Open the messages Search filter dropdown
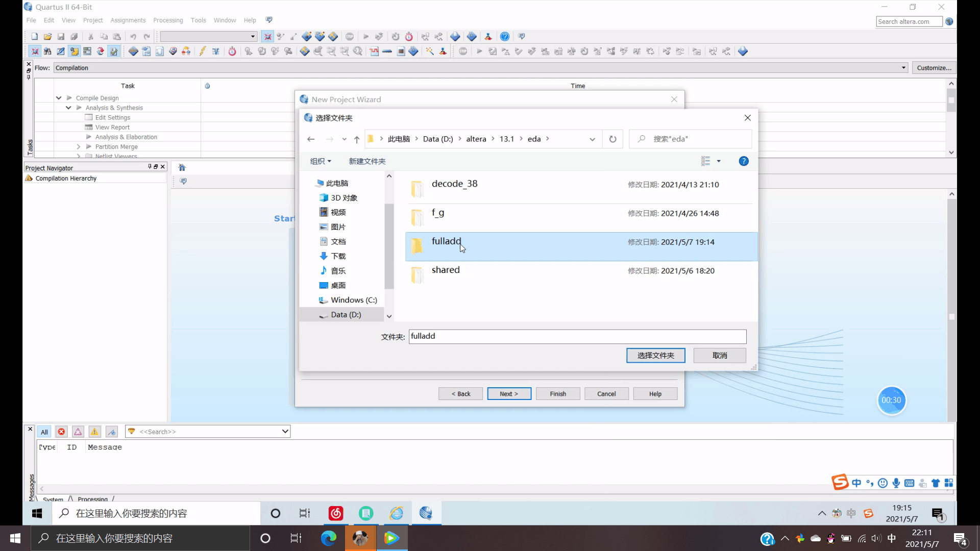 285,432
